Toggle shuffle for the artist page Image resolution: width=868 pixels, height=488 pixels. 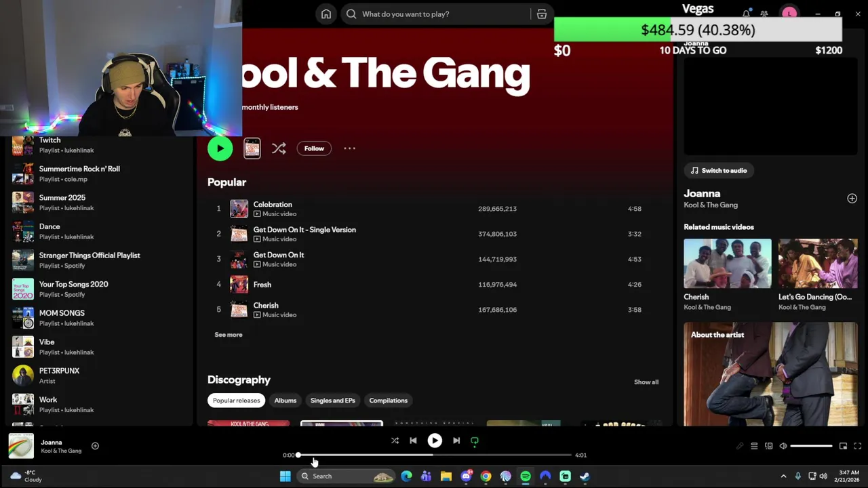point(279,148)
